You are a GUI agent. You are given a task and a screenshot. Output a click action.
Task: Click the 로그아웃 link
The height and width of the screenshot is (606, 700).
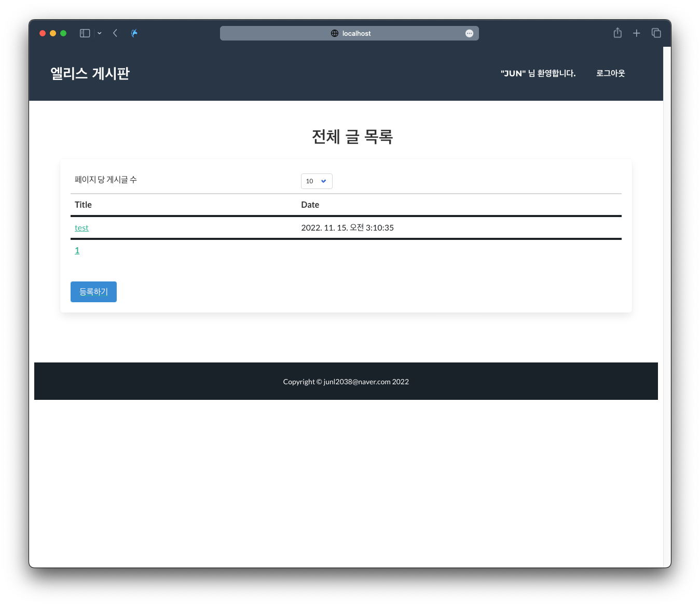pos(611,73)
